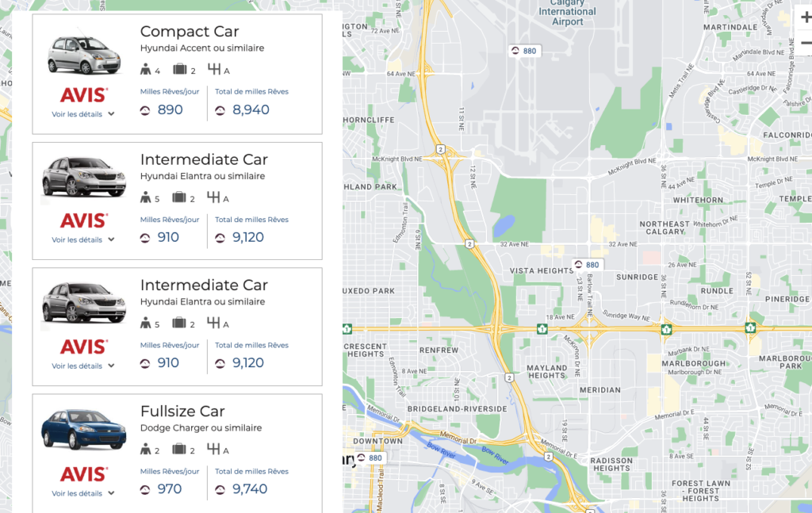Click the automatic transmission icon on Fullsize Car card
This screenshot has height=513, width=812.
pos(215,449)
